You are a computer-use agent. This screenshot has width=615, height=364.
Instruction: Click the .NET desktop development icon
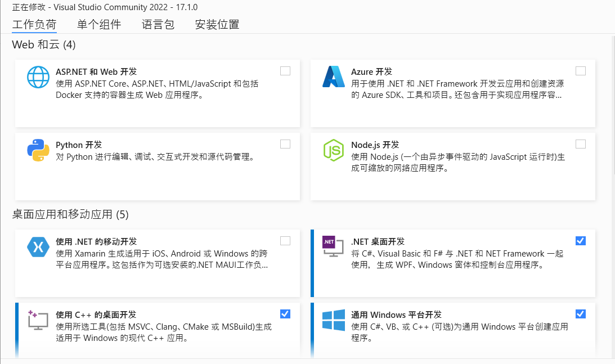coord(333,247)
